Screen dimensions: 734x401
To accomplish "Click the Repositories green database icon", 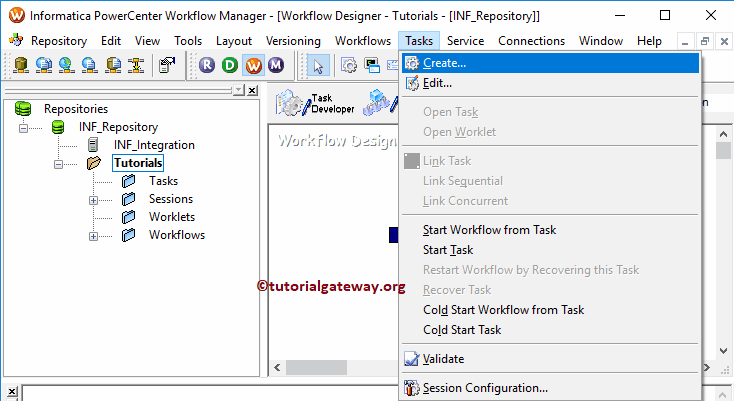I will click(23, 109).
